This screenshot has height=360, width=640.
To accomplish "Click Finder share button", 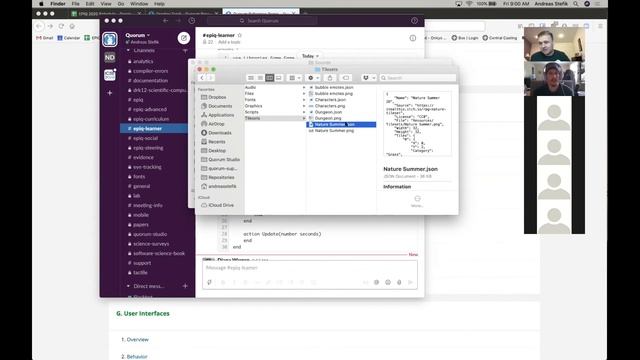I will pyautogui.click(x=330, y=78).
